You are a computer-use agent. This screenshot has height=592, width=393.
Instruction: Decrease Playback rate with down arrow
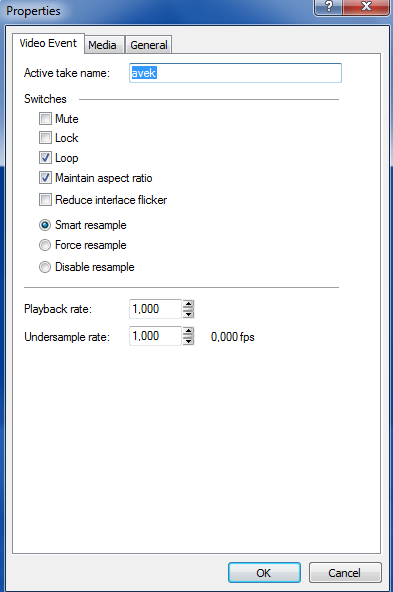pos(188,314)
